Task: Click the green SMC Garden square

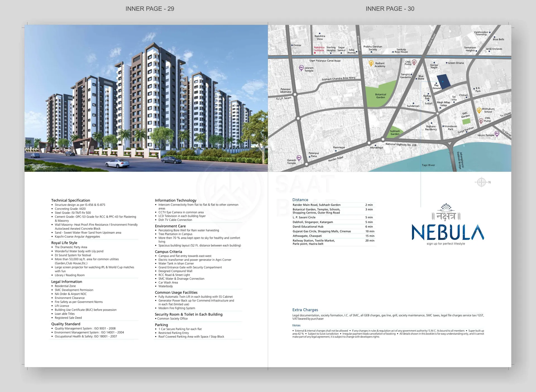Action: (x=466, y=121)
